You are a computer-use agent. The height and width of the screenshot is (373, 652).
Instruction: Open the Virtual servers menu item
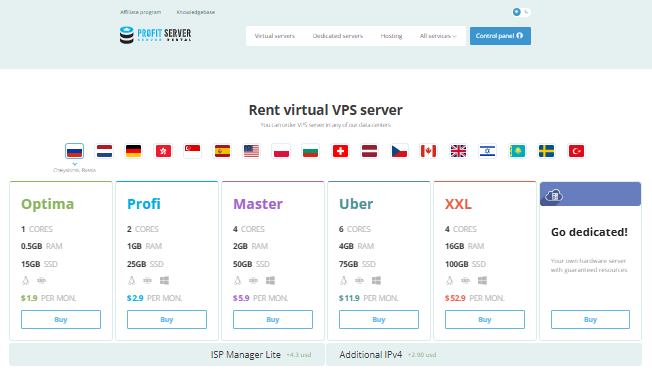pos(274,36)
